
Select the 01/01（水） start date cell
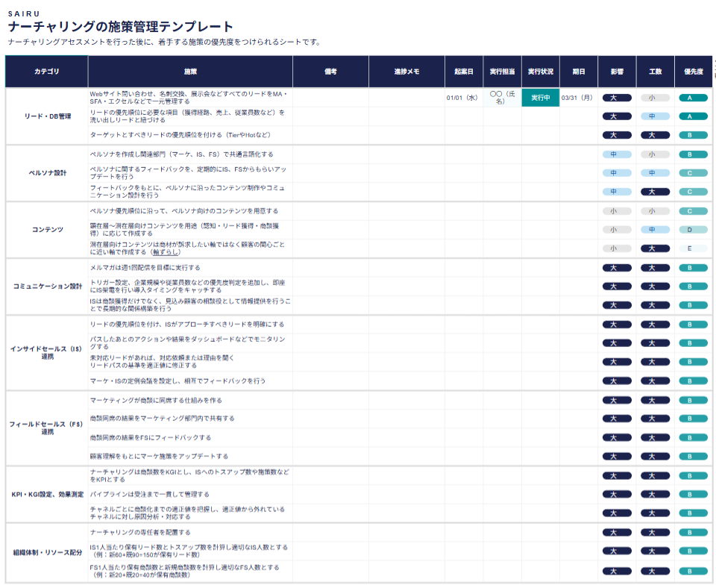462,98
